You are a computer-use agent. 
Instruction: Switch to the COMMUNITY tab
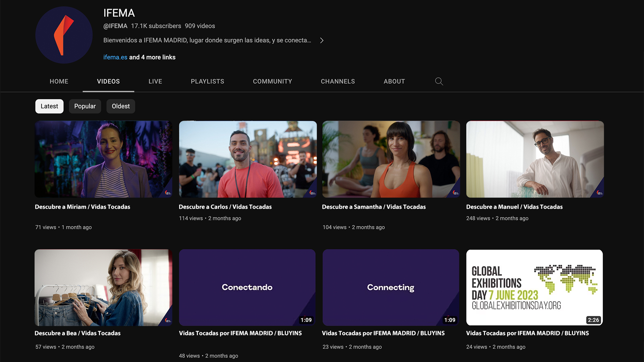272,81
